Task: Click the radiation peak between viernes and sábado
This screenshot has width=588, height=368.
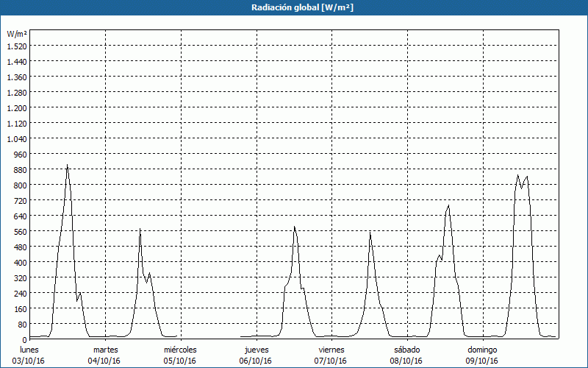Action: pos(370,233)
